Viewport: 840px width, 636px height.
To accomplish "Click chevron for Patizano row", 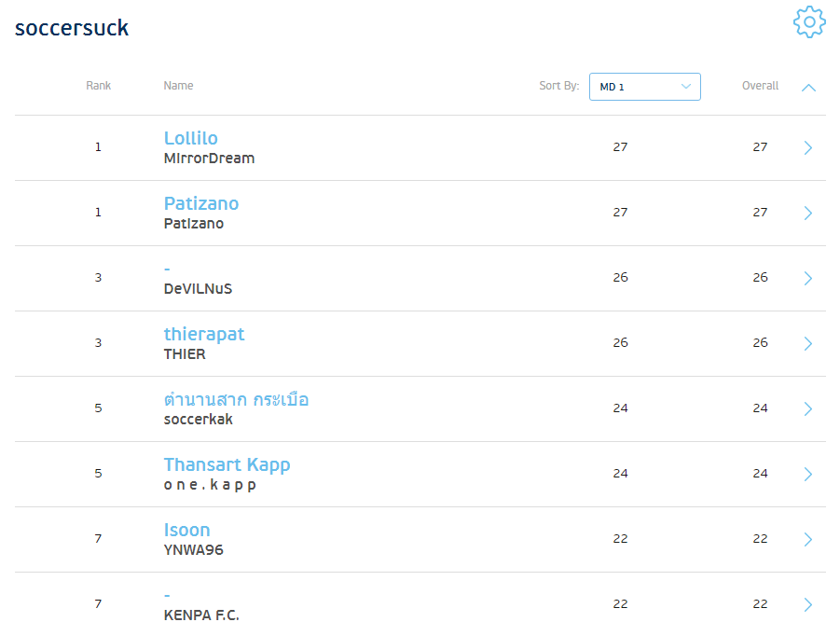I will coord(807,213).
